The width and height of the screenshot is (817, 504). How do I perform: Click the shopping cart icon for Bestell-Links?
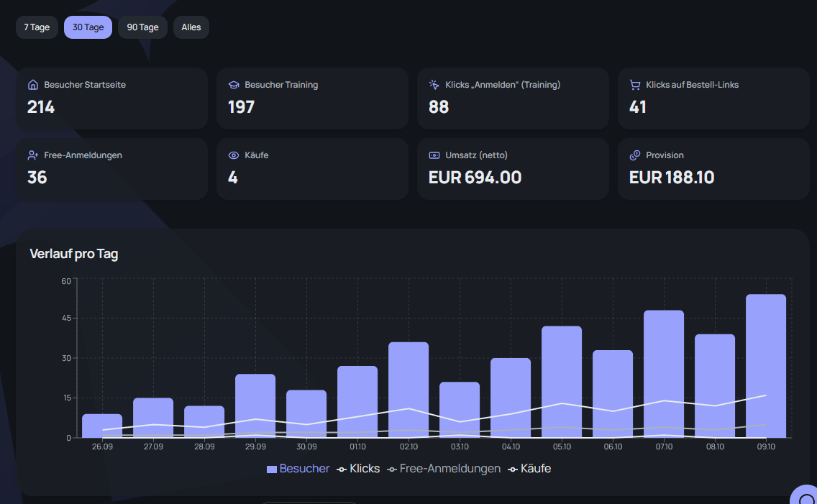point(634,85)
